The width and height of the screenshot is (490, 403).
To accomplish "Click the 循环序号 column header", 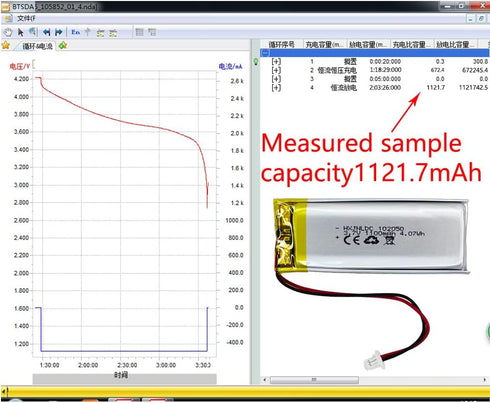I will point(282,44).
